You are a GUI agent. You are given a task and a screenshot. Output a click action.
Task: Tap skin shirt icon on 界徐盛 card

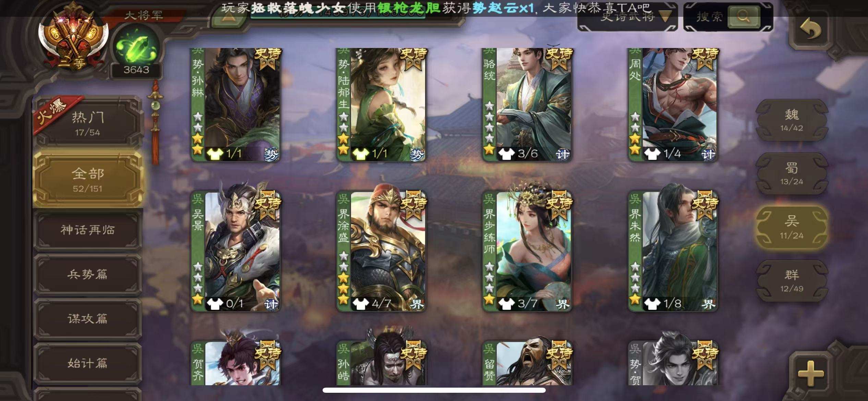tap(361, 304)
